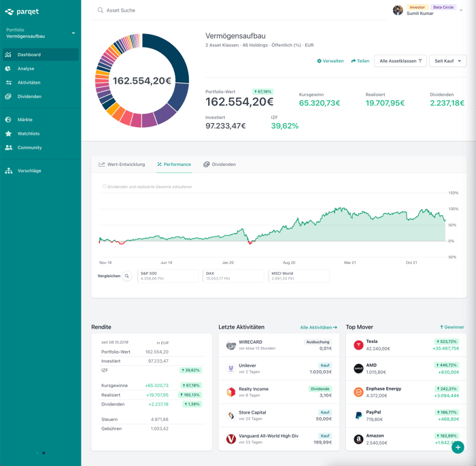
Task: Open Vorschläge hierarchy icon
Action: coord(8,171)
